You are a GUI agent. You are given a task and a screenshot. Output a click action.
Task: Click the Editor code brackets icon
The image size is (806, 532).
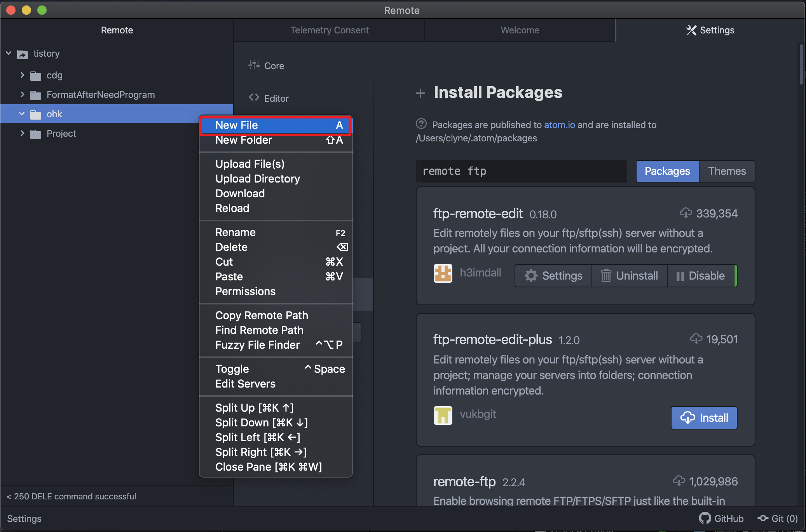(x=254, y=97)
